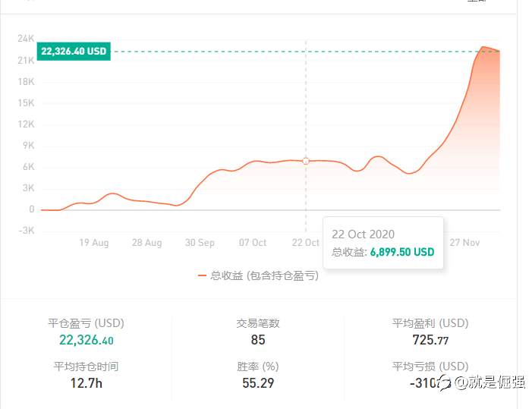Click the -3K y-axis label

(27, 231)
